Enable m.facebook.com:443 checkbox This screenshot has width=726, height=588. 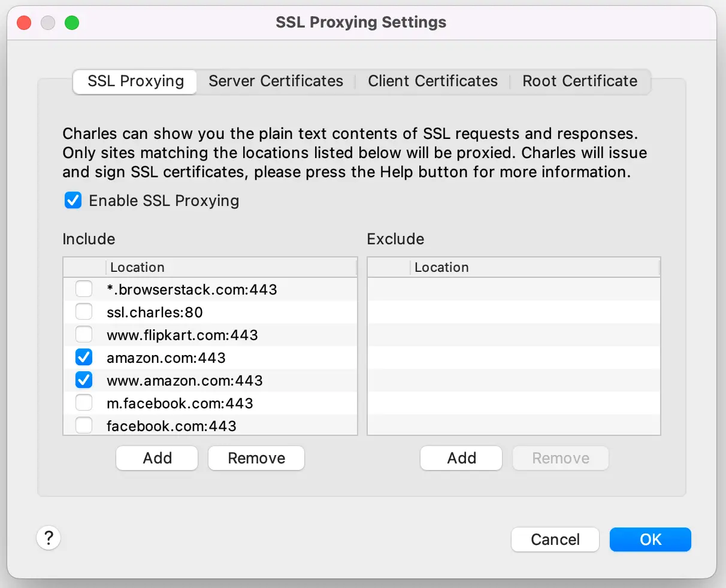84,403
